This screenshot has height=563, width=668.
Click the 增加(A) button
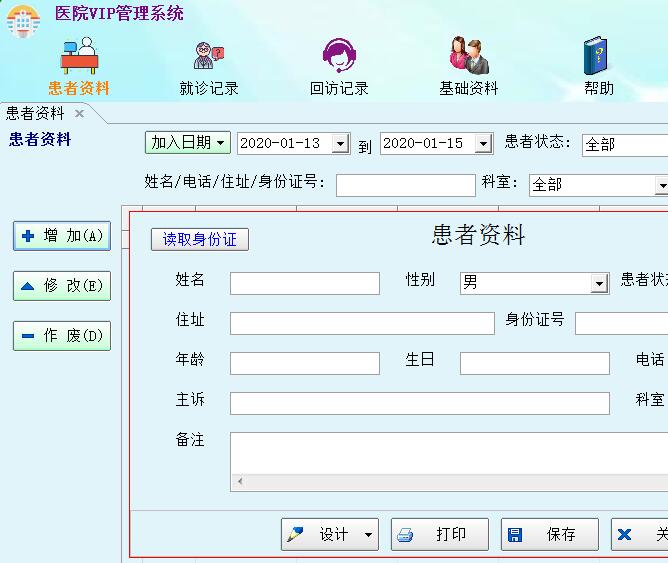tap(62, 236)
